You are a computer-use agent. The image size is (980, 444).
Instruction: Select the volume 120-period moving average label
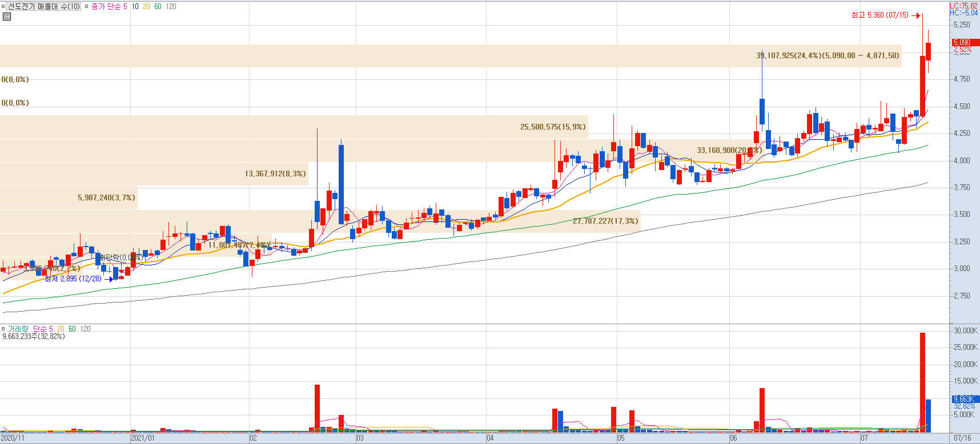(x=86, y=329)
